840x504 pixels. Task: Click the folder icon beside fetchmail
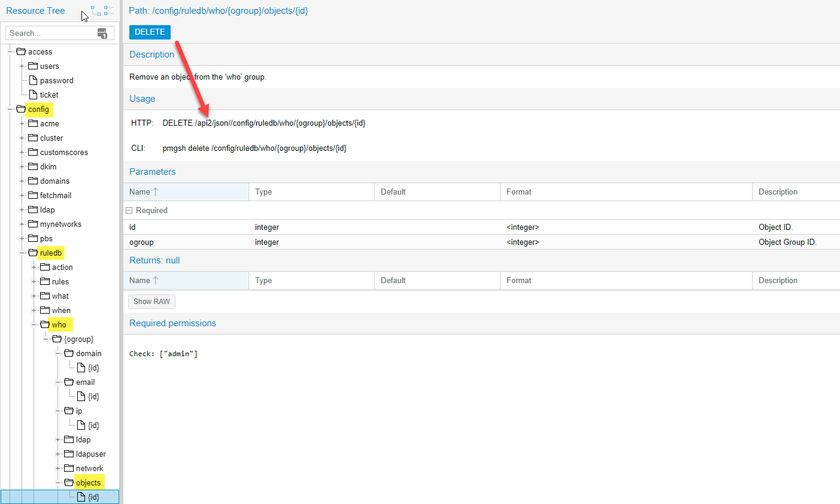[x=33, y=195]
